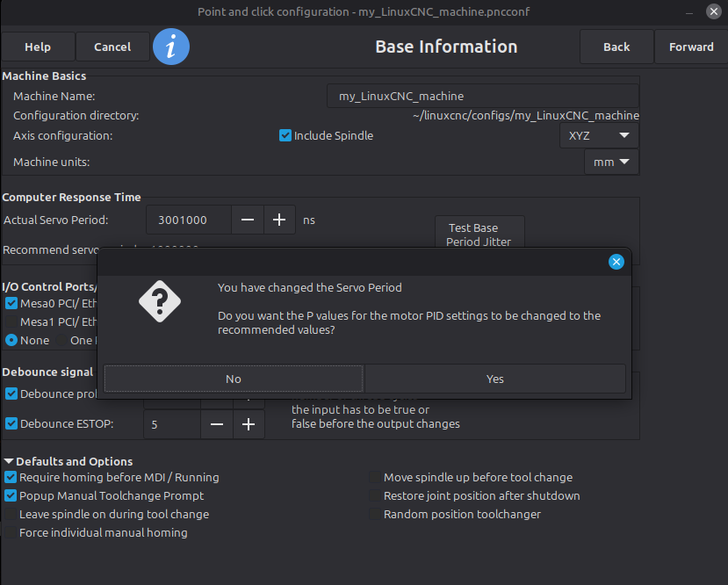Decrease Actual Servo Period with minus
This screenshot has height=585, width=728.
point(248,220)
